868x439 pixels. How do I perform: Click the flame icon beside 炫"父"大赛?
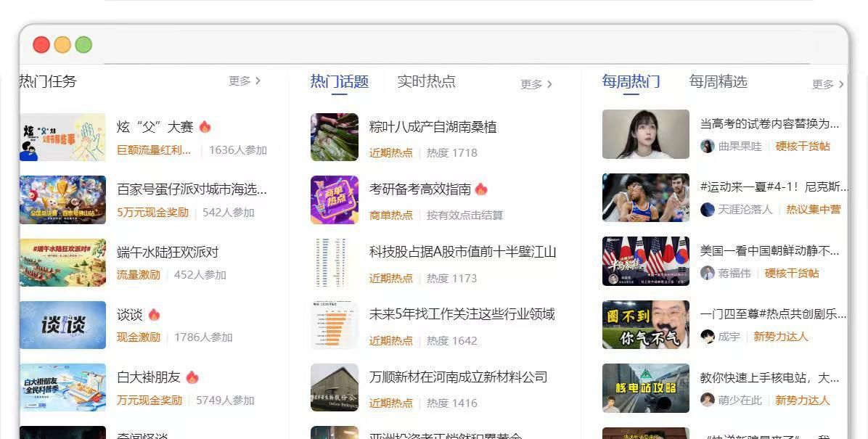pyautogui.click(x=205, y=127)
